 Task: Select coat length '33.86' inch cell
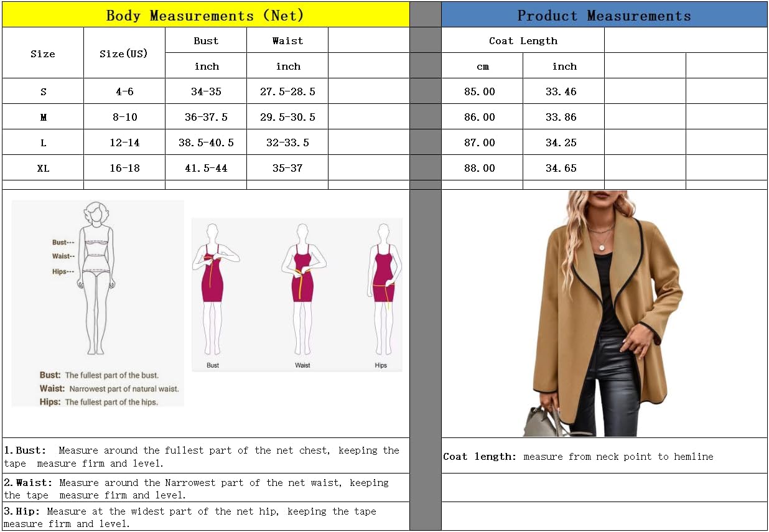tap(564, 117)
